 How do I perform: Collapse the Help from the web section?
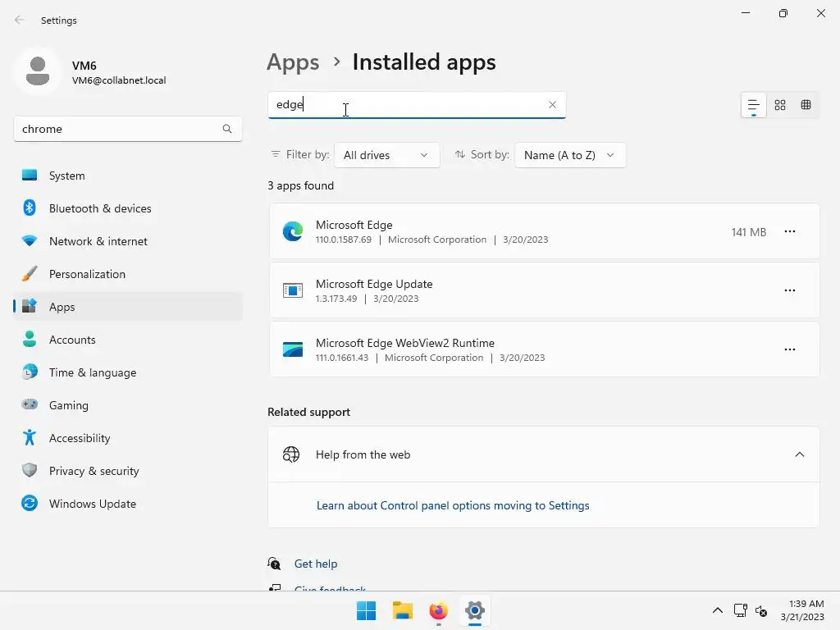coord(800,454)
